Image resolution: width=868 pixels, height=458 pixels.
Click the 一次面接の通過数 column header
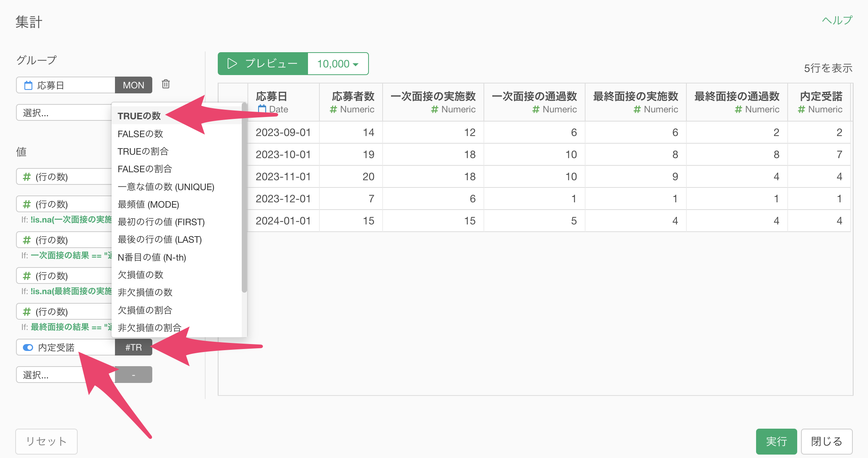(535, 102)
